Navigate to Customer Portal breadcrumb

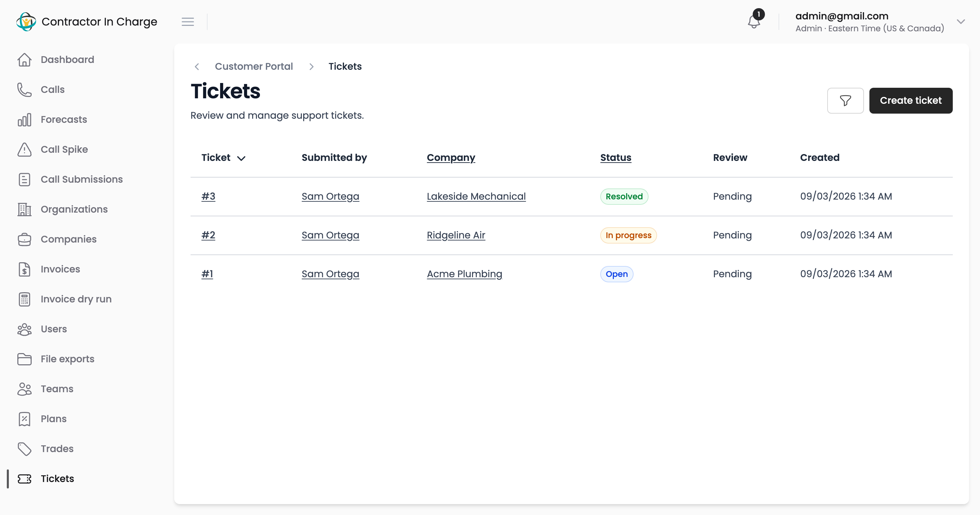(x=254, y=67)
